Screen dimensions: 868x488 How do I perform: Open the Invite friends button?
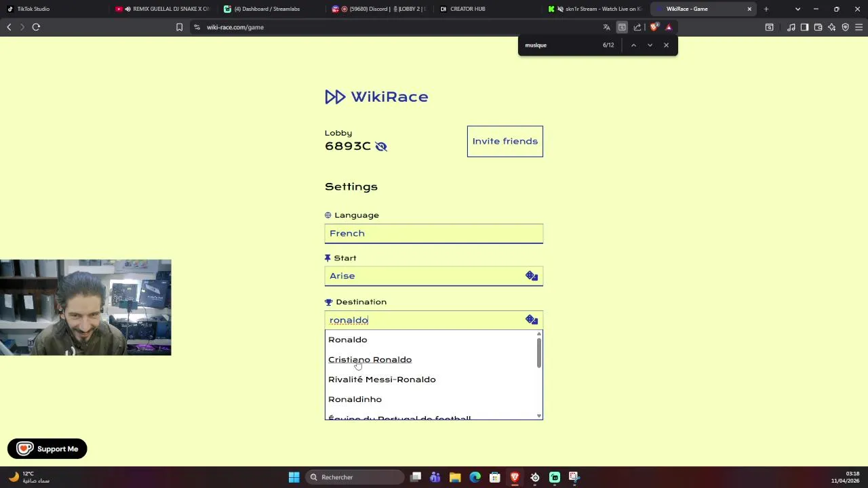505,141
